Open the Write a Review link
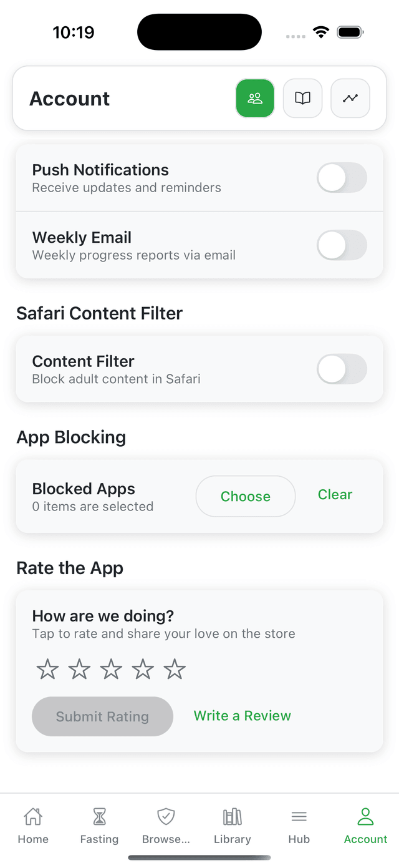Image resolution: width=399 pixels, height=868 pixels. pos(242,716)
